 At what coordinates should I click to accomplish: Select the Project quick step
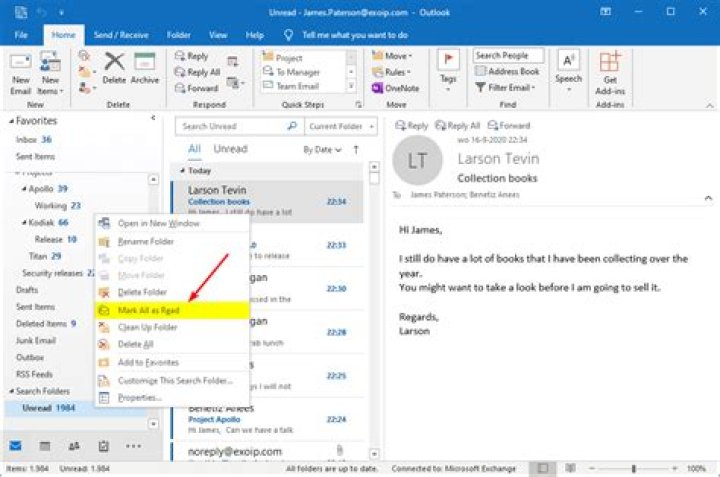pyautogui.click(x=303, y=58)
